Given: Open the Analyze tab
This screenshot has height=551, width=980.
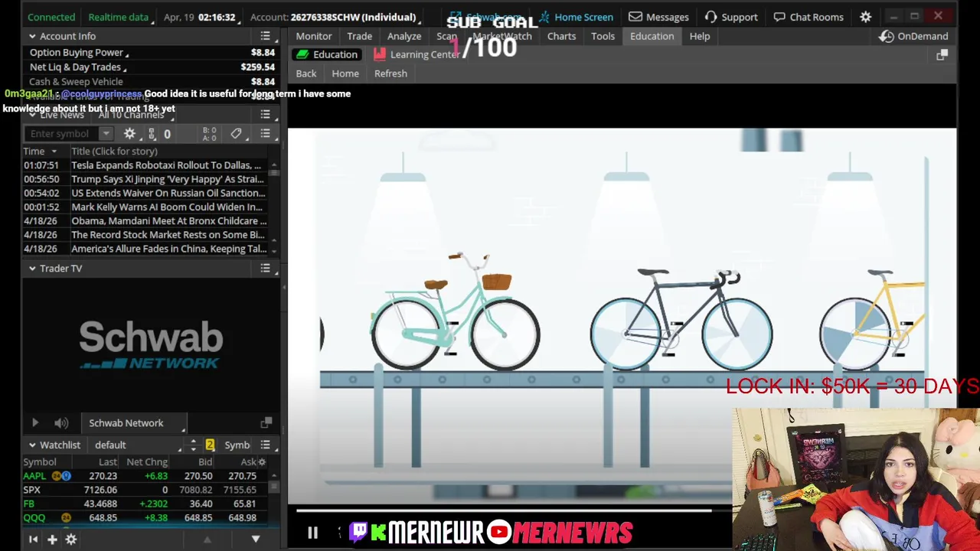Looking at the screenshot, I should pos(404,36).
